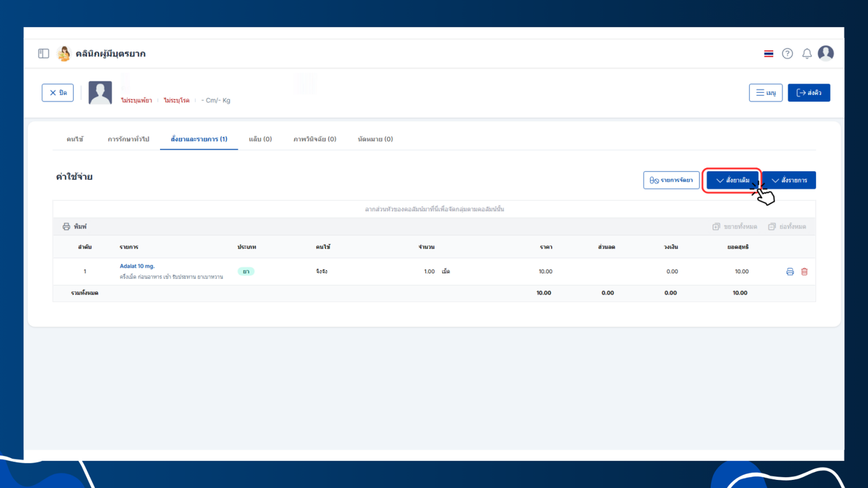Open the Thai flag language selector
This screenshot has width=868, height=488.
(x=769, y=54)
